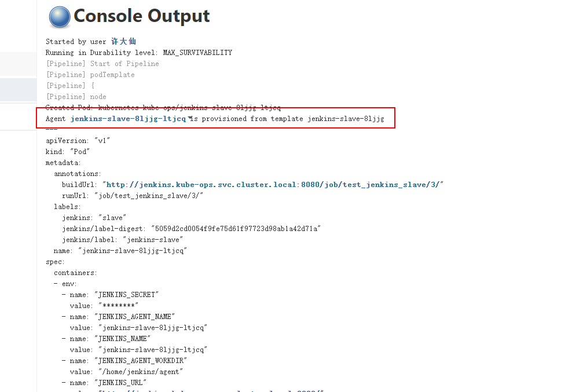
Task: Click the JENKINS_SECRET env name
Action: point(127,295)
